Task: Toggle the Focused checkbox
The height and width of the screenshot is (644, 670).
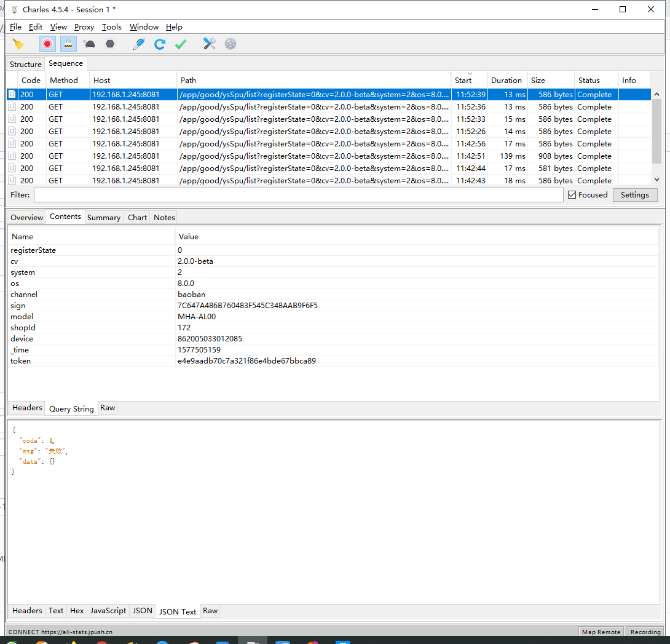Action: pos(572,195)
